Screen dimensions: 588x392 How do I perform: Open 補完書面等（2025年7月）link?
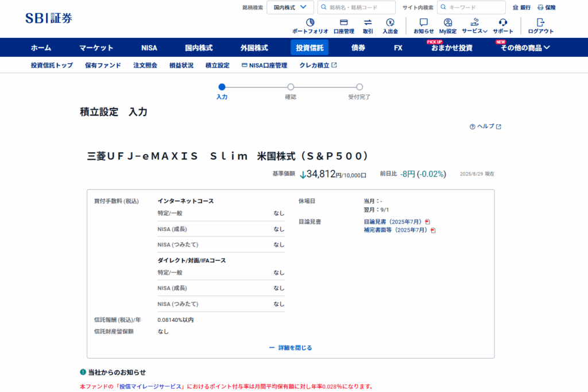point(396,230)
